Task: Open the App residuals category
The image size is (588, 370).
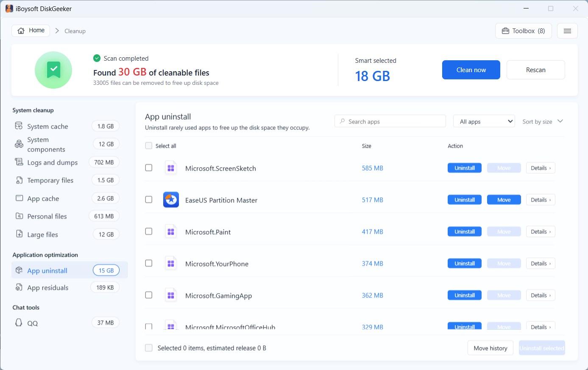Action: (x=70, y=288)
